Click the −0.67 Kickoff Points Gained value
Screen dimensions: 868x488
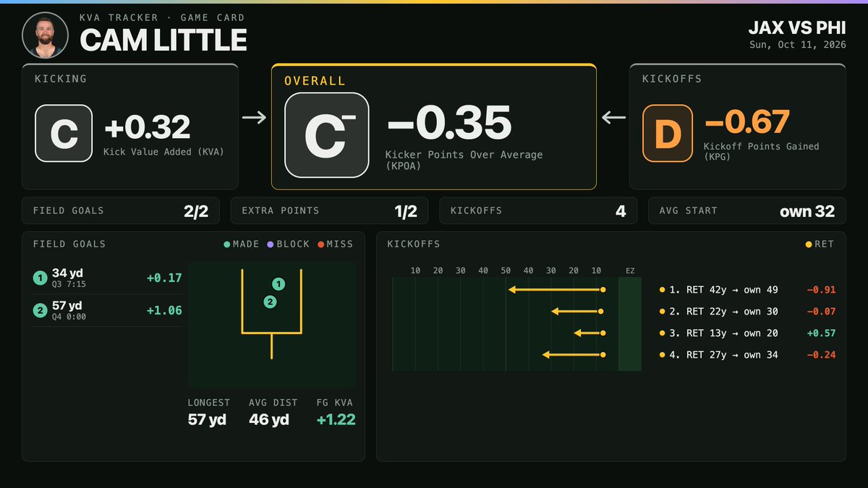click(x=747, y=122)
